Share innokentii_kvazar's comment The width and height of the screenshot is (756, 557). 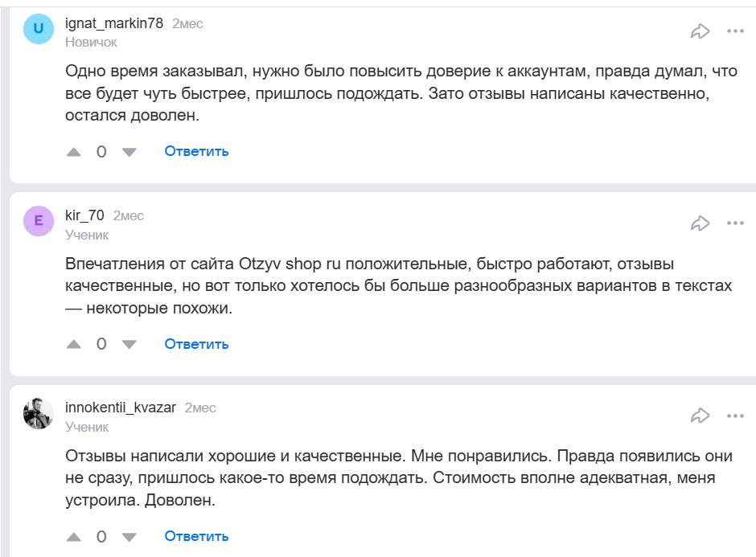(701, 416)
